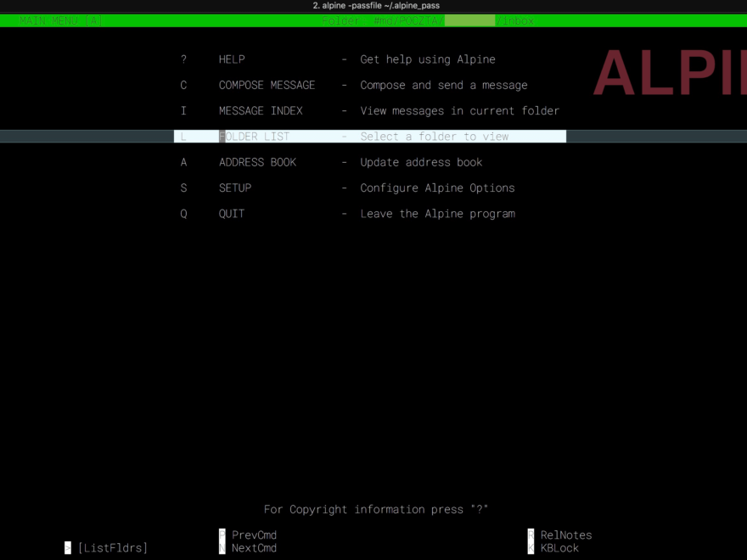Click the MAIN MENU title in status bar

click(60, 21)
